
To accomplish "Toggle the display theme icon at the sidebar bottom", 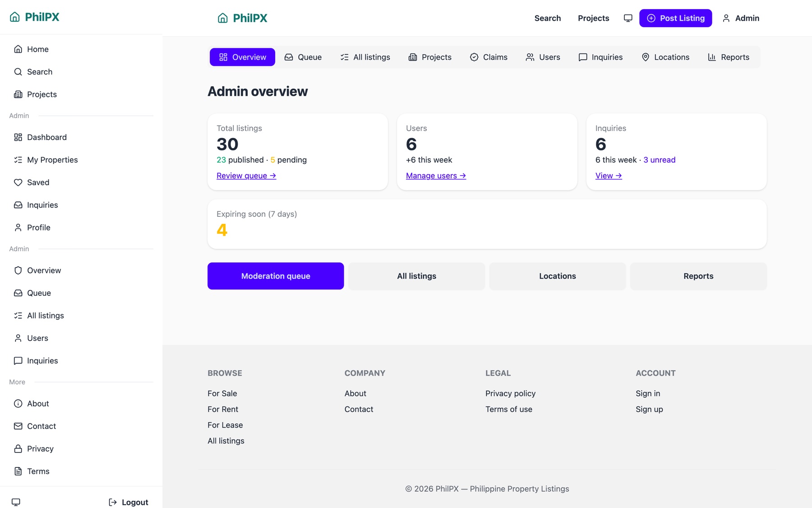I will tap(16, 502).
